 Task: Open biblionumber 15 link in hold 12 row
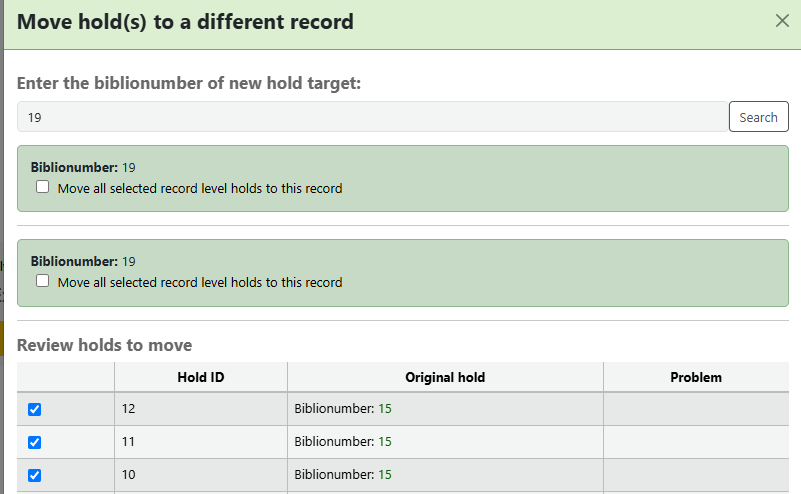pos(384,409)
